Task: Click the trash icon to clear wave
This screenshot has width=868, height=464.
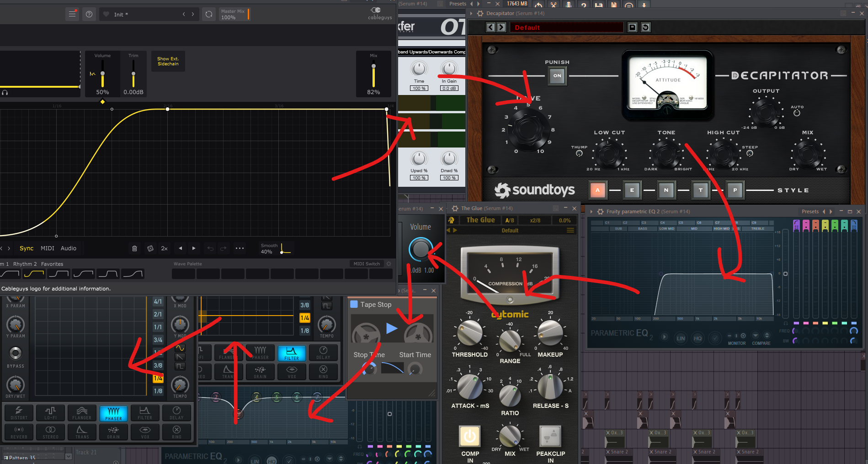Action: 134,248
